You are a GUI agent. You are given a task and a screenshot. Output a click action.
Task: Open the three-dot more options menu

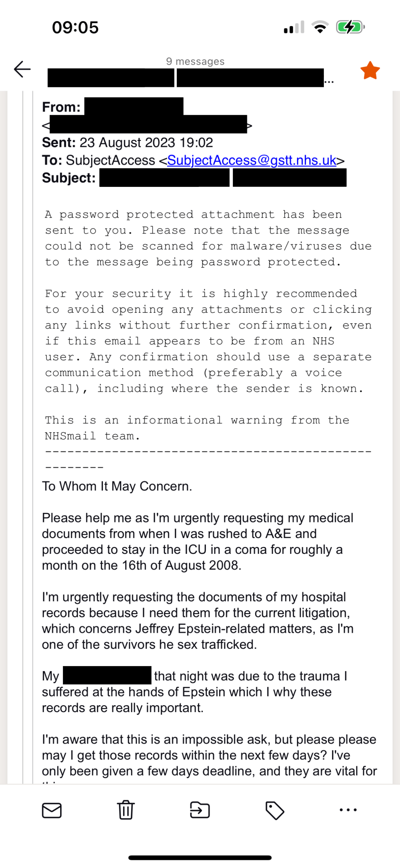348,810
